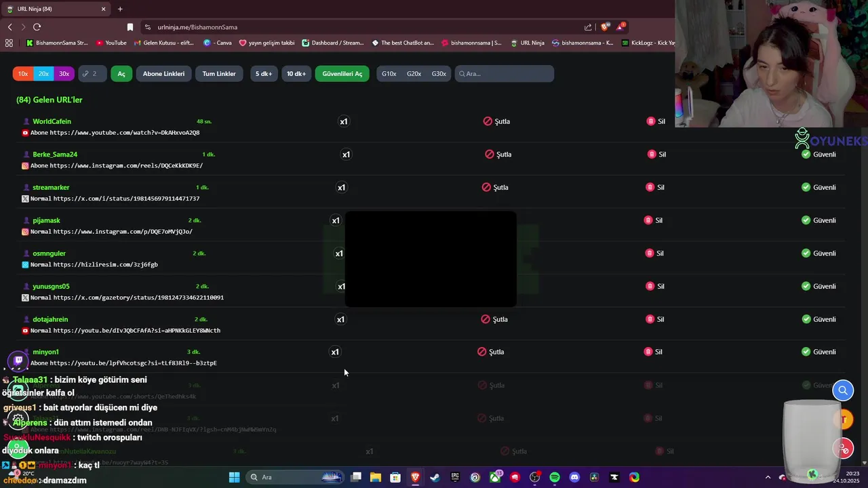Open streamarker's x.com status link
This screenshot has height=488, width=868.
pos(126,199)
